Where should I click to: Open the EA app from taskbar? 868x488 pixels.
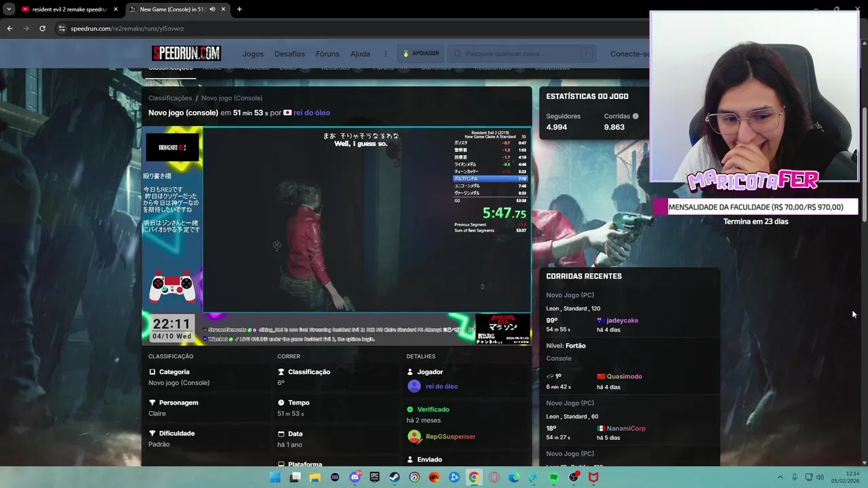pyautogui.click(x=434, y=477)
